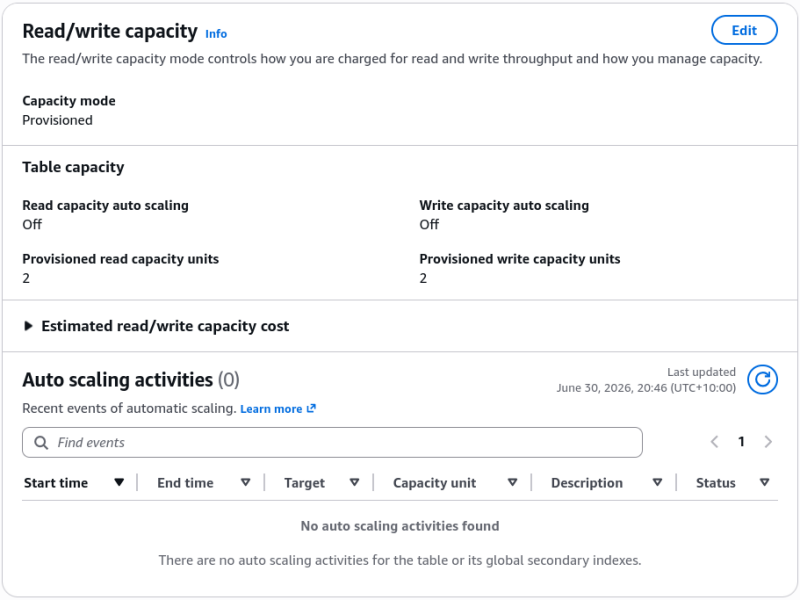Click the Edit button for capacity

[x=744, y=31]
